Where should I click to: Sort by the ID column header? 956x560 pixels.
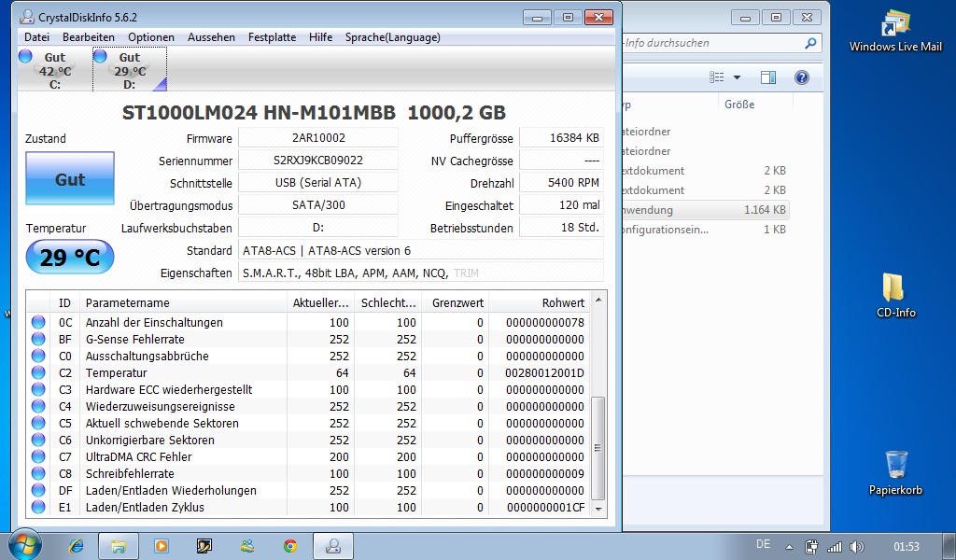click(x=64, y=302)
